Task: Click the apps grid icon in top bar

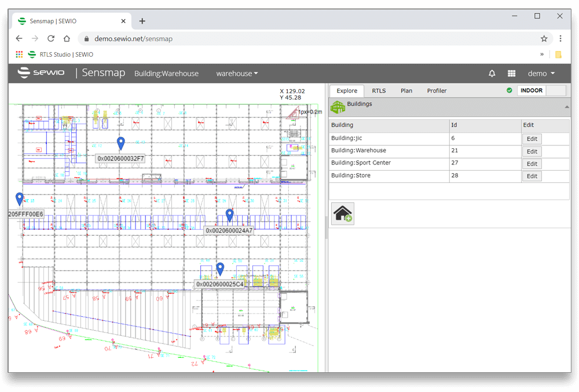Action: pyautogui.click(x=512, y=74)
